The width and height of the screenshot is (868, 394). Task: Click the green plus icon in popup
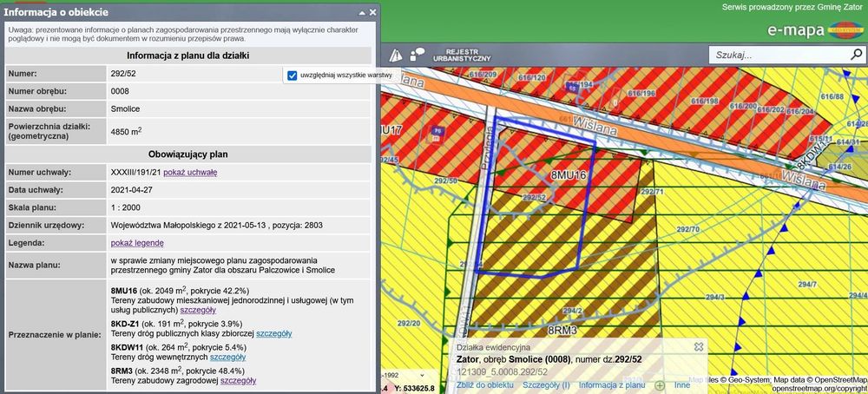point(660,385)
